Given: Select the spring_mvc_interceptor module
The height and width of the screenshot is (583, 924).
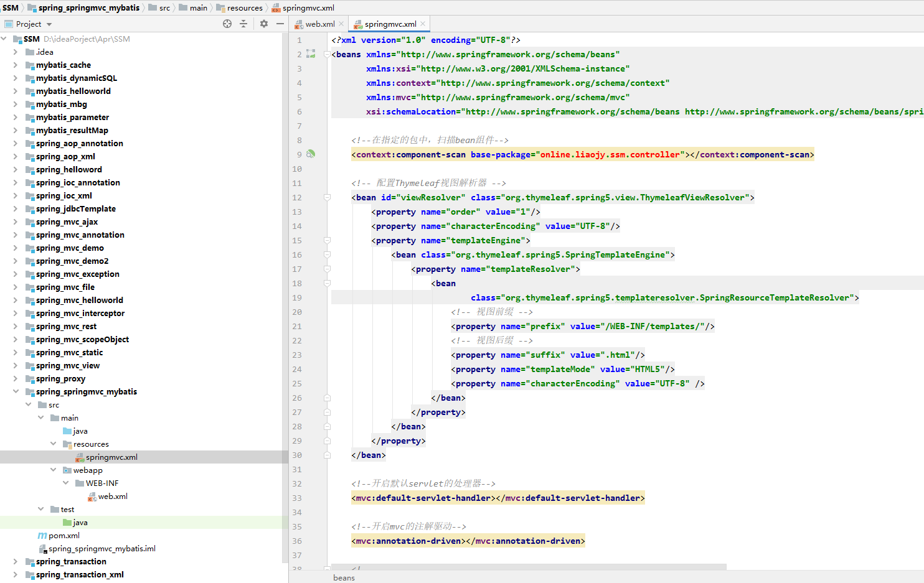Looking at the screenshot, I should pyautogui.click(x=80, y=313).
